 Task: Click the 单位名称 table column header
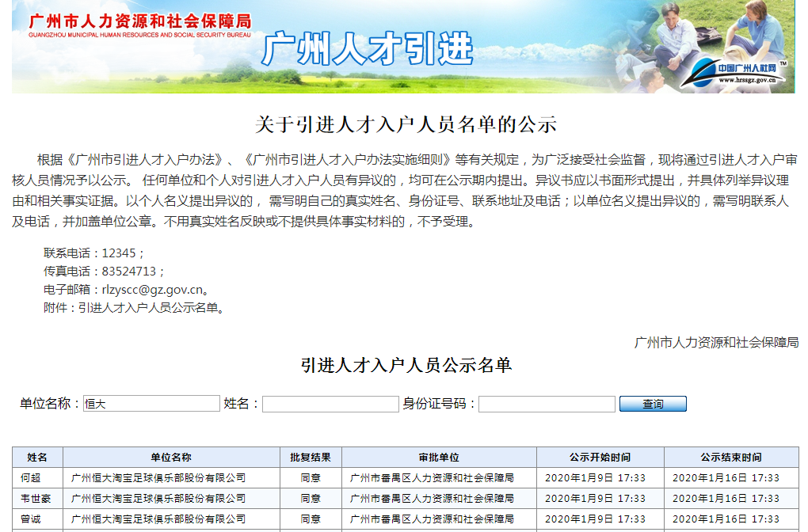171,458
